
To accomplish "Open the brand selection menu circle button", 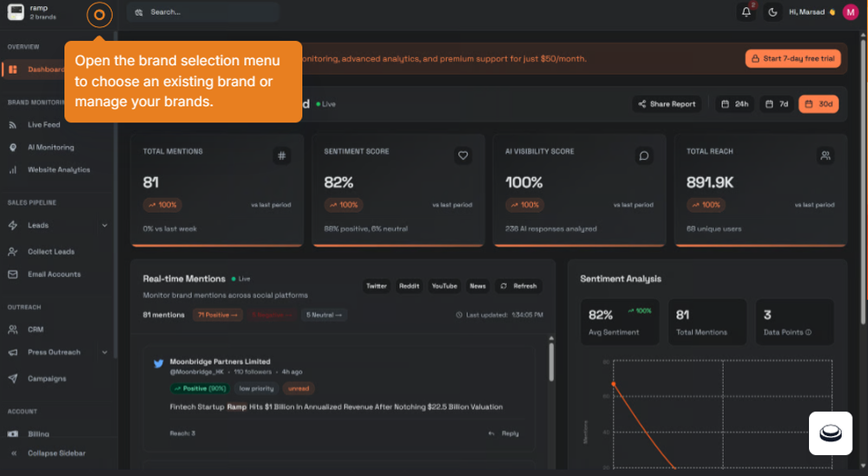I will (99, 15).
